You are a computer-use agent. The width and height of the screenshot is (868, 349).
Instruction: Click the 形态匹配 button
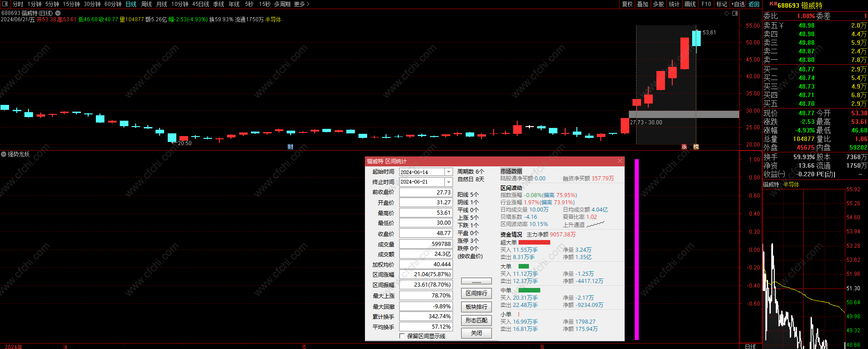coord(476,321)
